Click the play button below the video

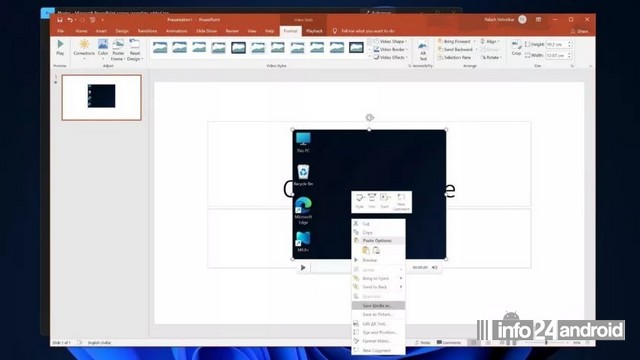pos(303,268)
